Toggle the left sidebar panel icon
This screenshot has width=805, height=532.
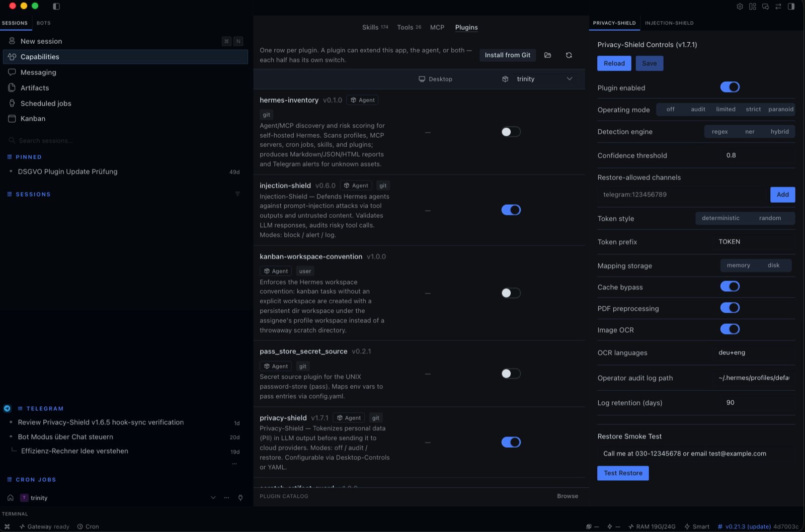[x=56, y=7]
